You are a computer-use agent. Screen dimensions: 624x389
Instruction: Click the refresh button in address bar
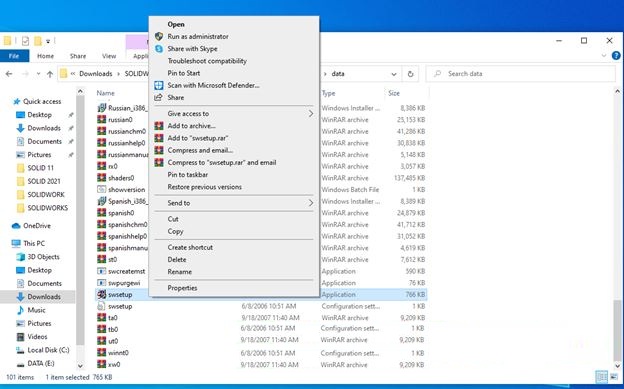410,74
